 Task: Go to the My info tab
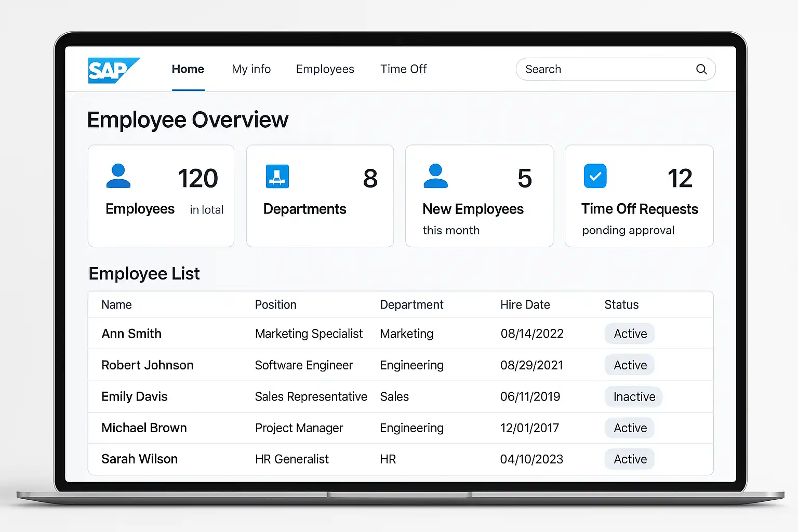point(251,69)
